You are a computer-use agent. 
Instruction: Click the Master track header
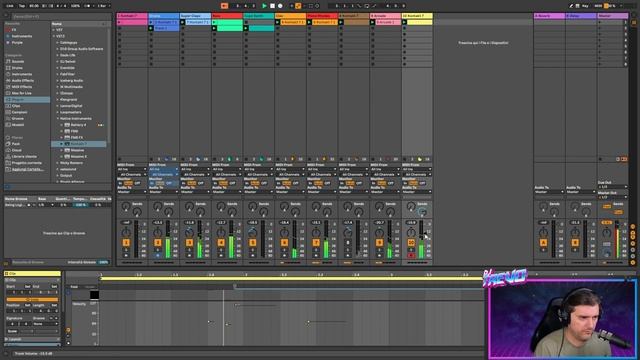(x=613, y=16)
